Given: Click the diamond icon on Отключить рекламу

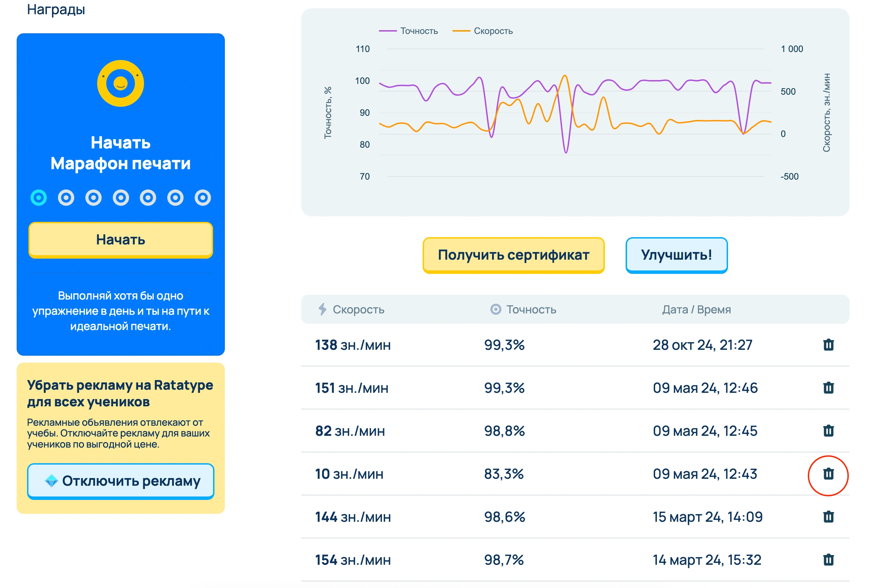Looking at the screenshot, I should (51, 481).
